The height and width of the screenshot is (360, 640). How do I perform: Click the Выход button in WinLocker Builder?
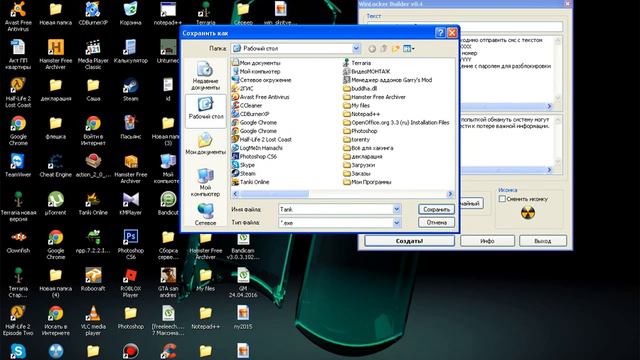pos(543,241)
